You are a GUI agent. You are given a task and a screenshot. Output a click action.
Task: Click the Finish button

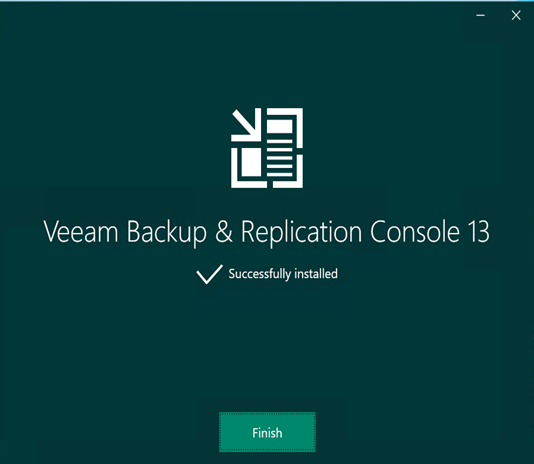pos(267,432)
